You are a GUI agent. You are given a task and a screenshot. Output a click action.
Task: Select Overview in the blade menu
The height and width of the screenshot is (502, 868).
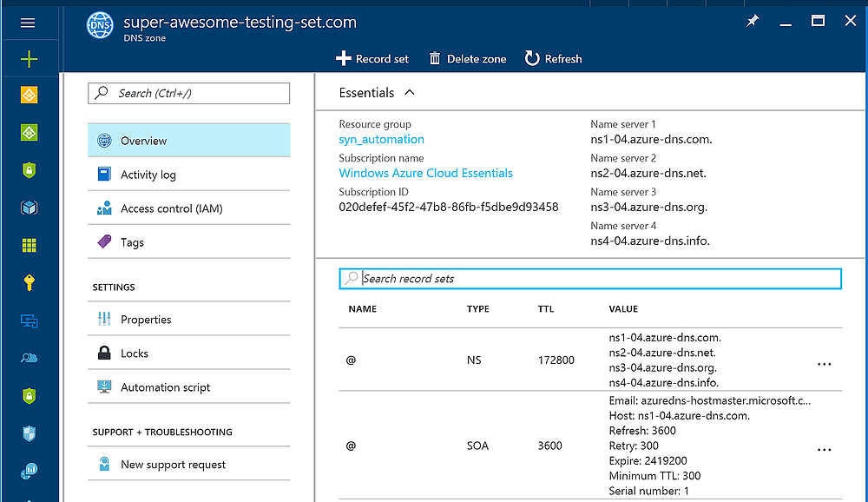coord(188,141)
